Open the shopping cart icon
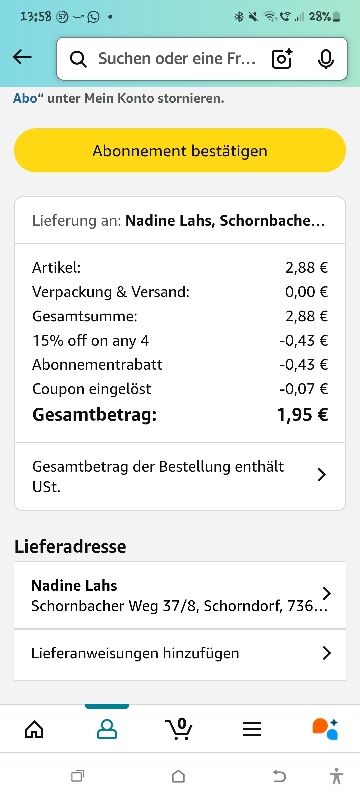This screenshot has width=360, height=800. [x=179, y=729]
